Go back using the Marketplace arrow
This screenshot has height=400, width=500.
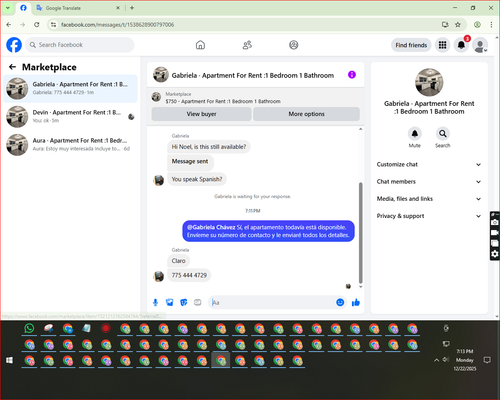(12, 67)
